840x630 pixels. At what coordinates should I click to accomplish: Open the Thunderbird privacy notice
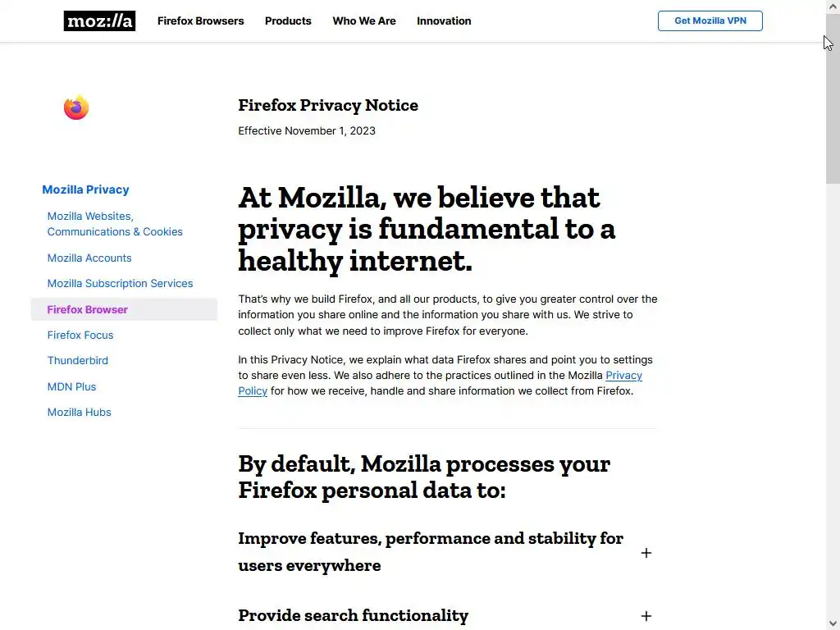(x=78, y=360)
